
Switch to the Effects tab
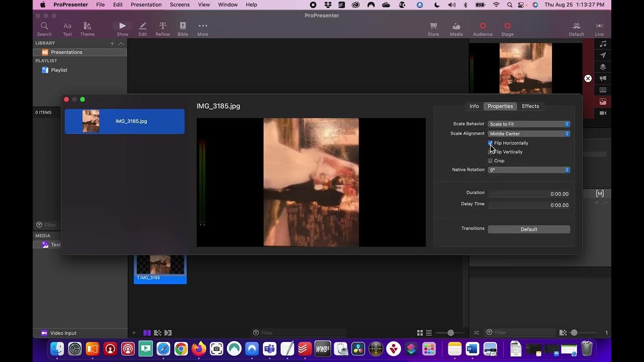530,106
